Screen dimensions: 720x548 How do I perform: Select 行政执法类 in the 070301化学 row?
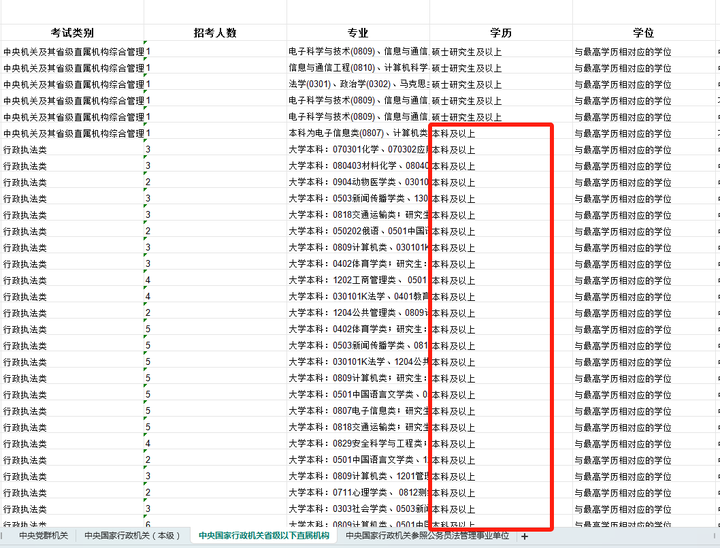[x=25, y=150]
